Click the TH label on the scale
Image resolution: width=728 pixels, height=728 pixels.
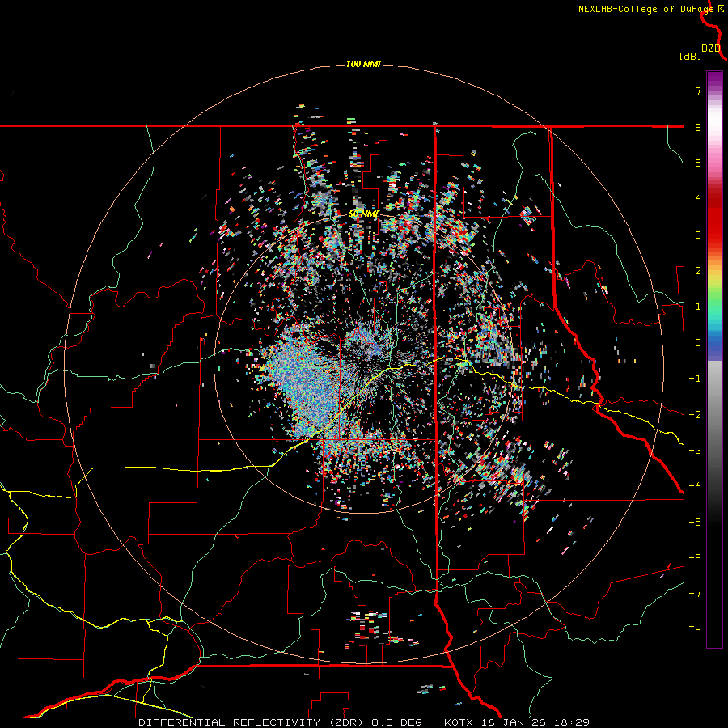tap(695, 630)
